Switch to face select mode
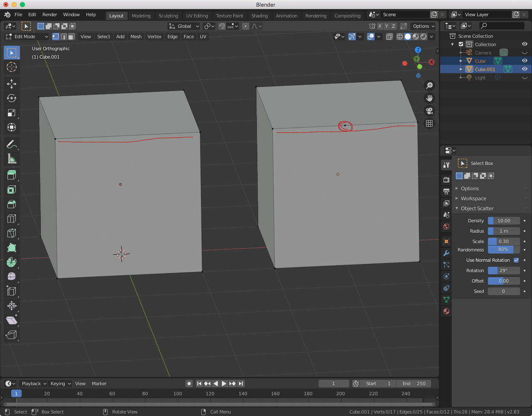Viewport: 532px width, 416px height. (x=71, y=37)
